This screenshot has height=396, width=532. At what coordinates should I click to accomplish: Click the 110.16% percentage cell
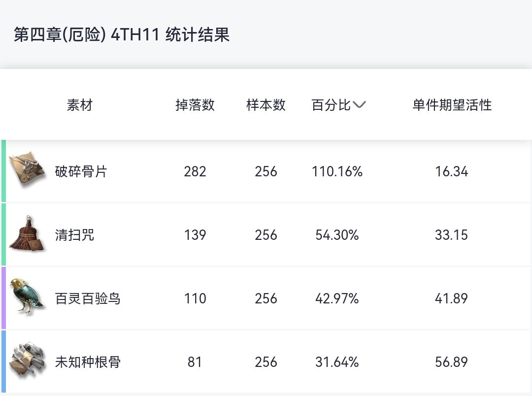(x=337, y=171)
